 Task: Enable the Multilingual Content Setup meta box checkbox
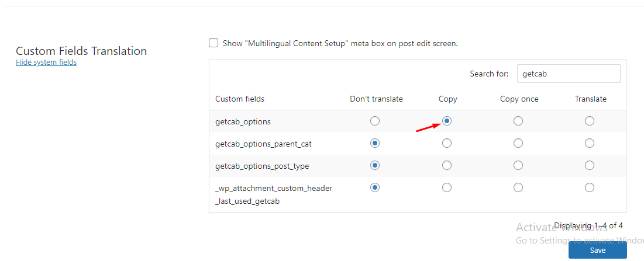click(x=213, y=43)
